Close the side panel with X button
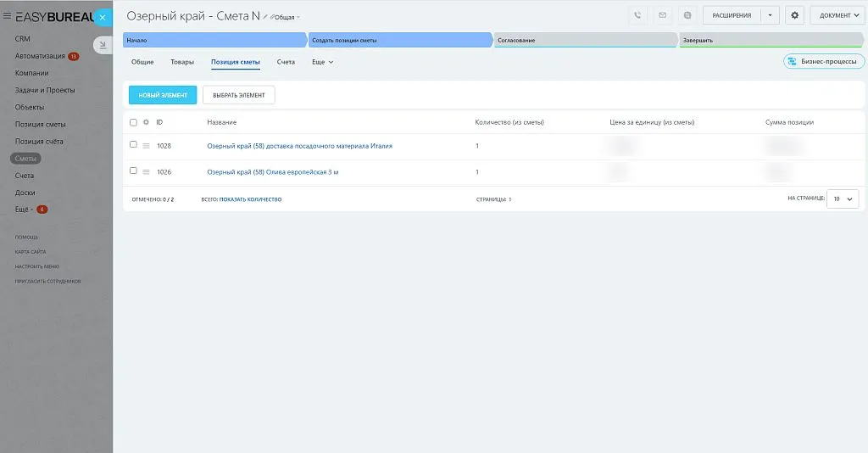 pyautogui.click(x=102, y=17)
